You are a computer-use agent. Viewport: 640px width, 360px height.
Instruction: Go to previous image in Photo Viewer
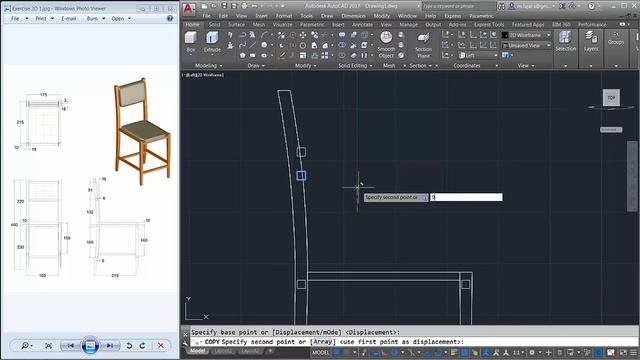[71, 346]
